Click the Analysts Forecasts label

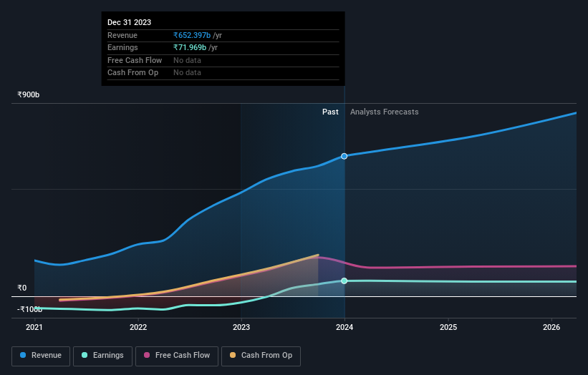[x=385, y=112]
